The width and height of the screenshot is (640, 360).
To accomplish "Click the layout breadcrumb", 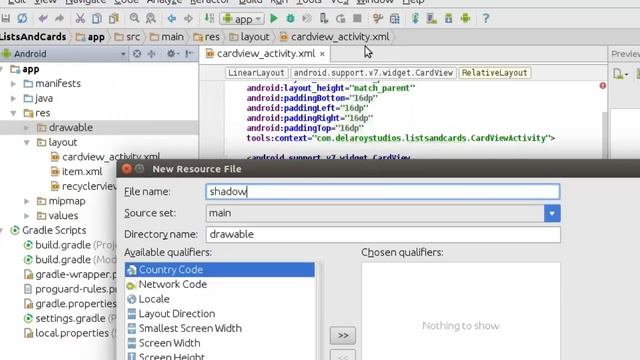I will [249, 37].
